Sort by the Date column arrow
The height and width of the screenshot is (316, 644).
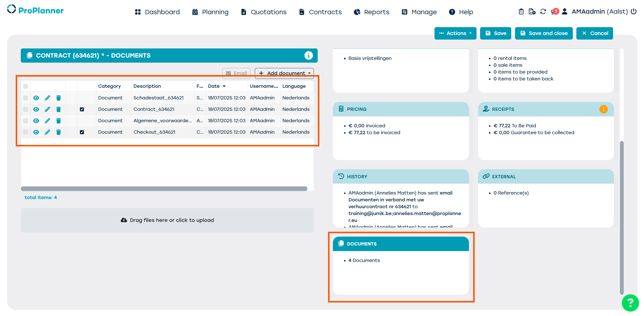(x=224, y=86)
